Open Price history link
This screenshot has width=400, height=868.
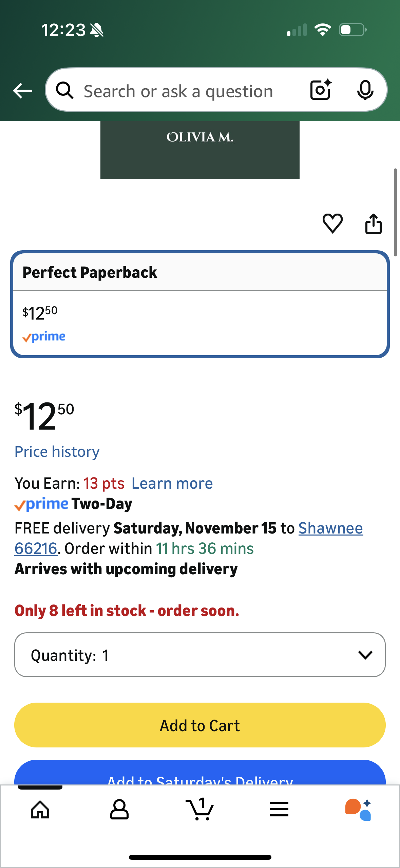pyautogui.click(x=57, y=452)
